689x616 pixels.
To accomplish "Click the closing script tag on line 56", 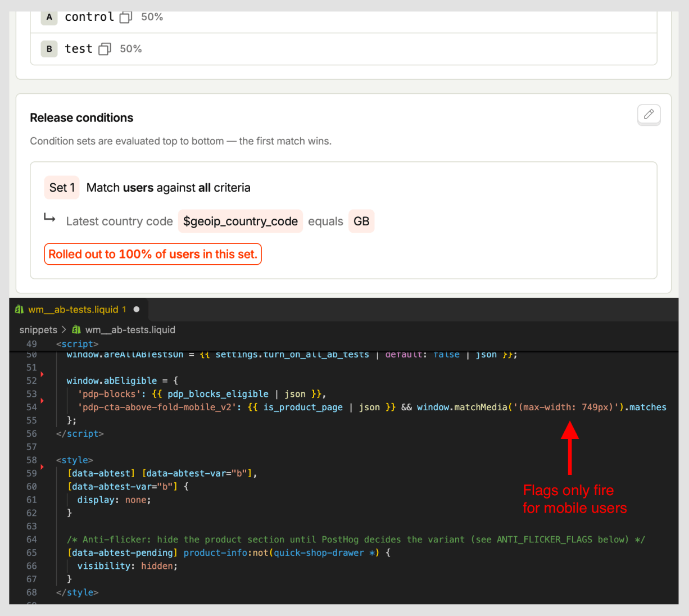I will tap(80, 434).
